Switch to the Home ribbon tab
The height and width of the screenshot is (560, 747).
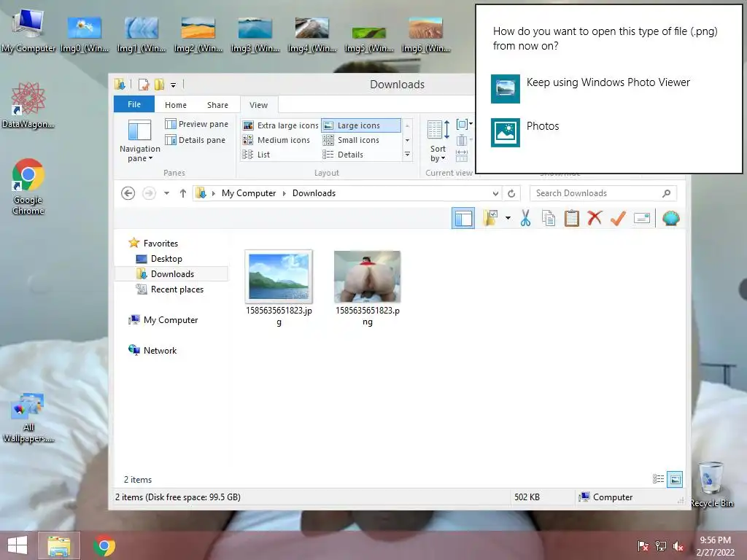176,105
